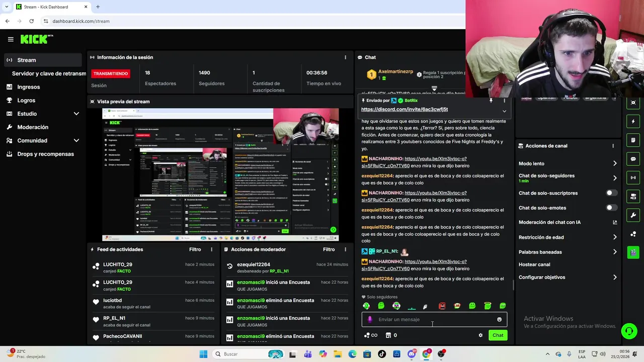Image resolution: width=644 pixels, height=362 pixels.
Task: Open discord.com invite link
Action: tap(404, 109)
